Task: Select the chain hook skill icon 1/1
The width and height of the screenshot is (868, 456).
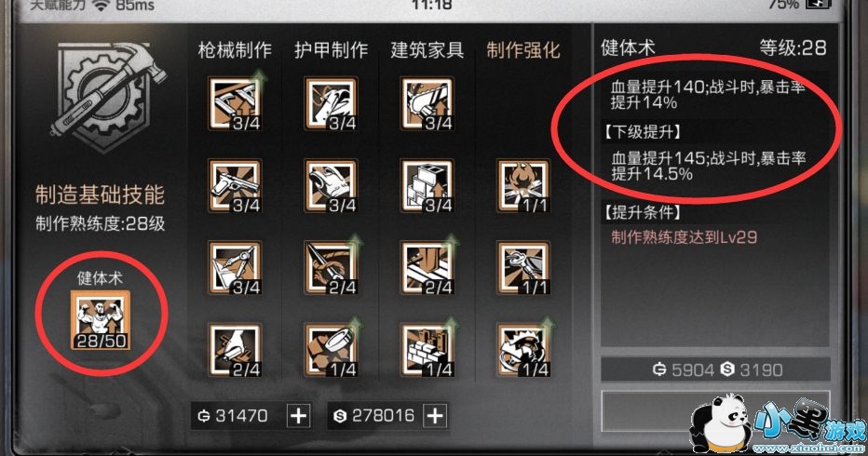Action: click(x=523, y=268)
